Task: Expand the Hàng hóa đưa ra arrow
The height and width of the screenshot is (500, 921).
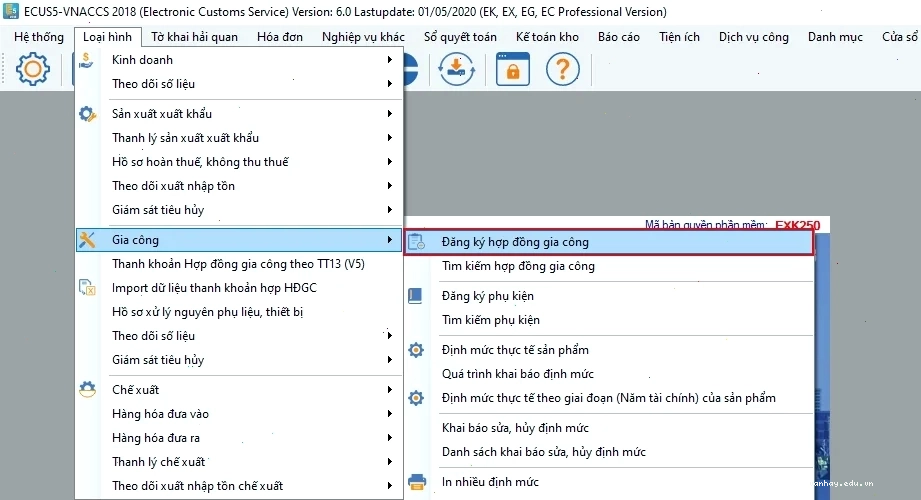Action: (389, 438)
